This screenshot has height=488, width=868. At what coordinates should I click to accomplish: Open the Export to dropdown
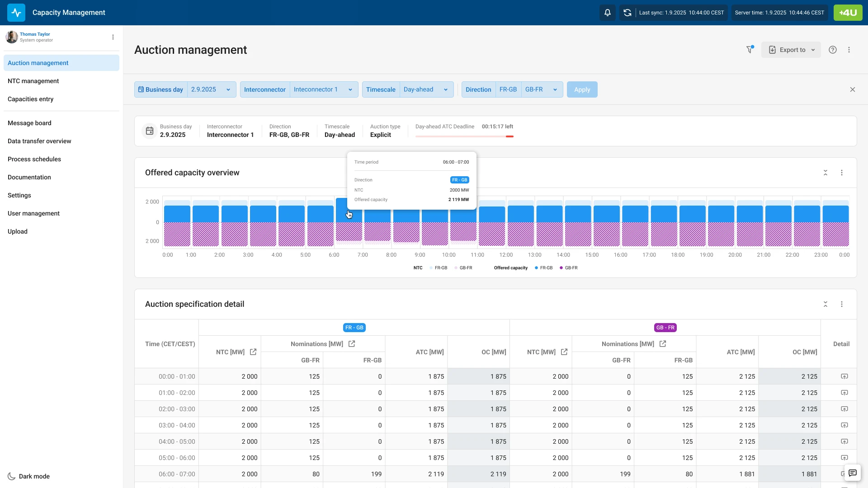791,50
